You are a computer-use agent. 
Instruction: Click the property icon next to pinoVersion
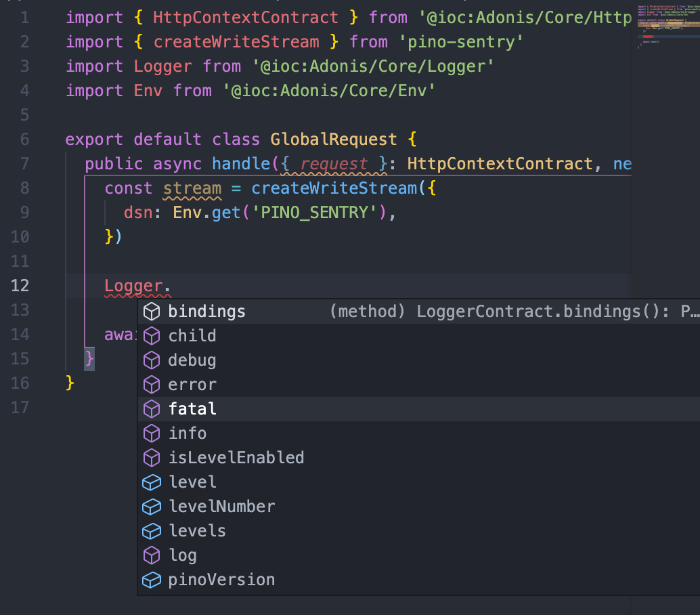(x=151, y=579)
